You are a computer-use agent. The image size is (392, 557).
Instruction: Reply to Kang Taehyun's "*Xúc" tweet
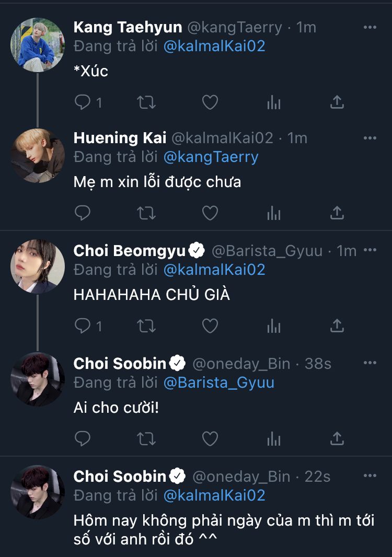83,102
